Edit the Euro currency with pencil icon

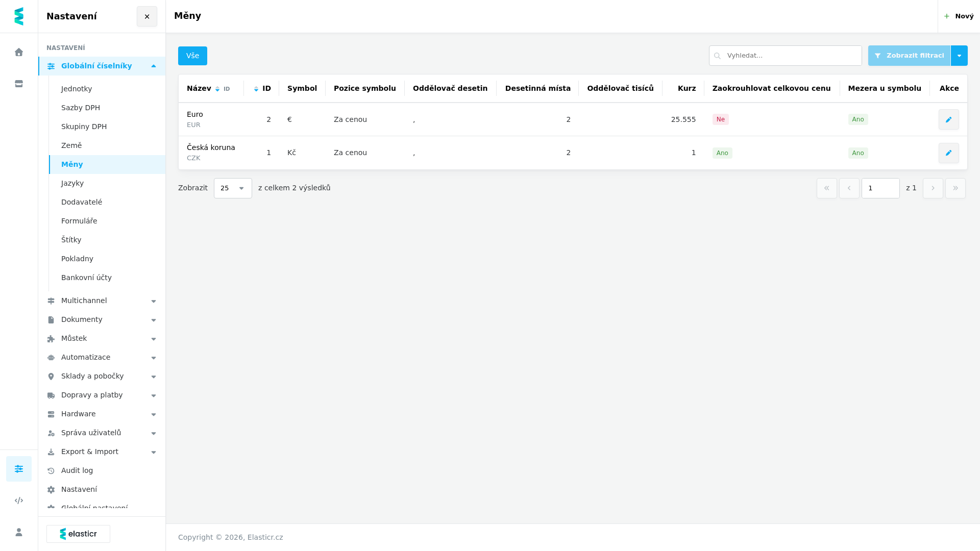[948, 119]
